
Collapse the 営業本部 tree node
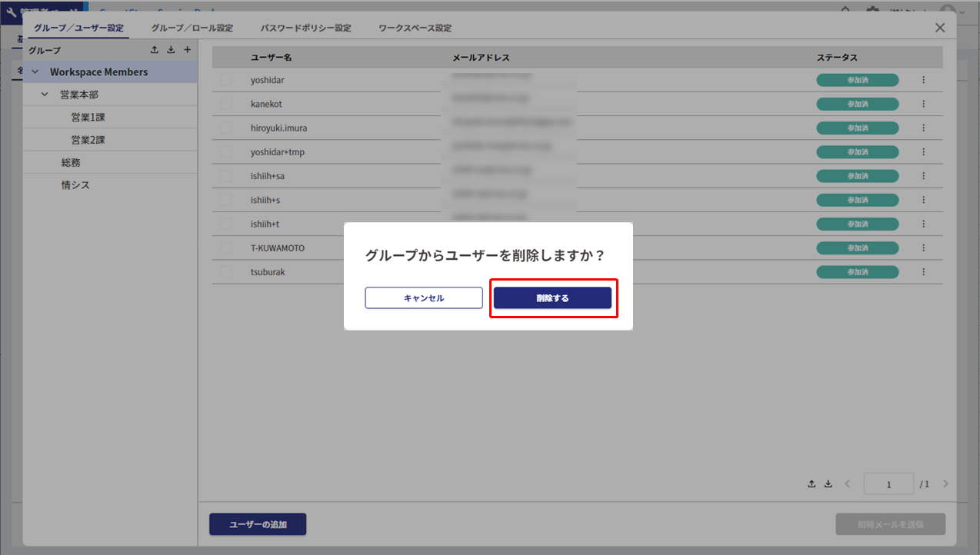pyautogui.click(x=45, y=95)
